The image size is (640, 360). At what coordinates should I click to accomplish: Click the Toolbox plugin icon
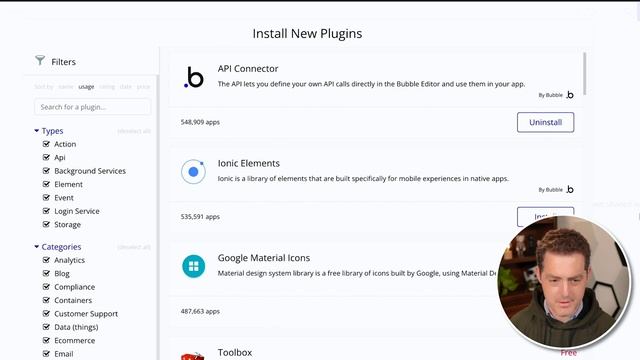[x=193, y=356]
